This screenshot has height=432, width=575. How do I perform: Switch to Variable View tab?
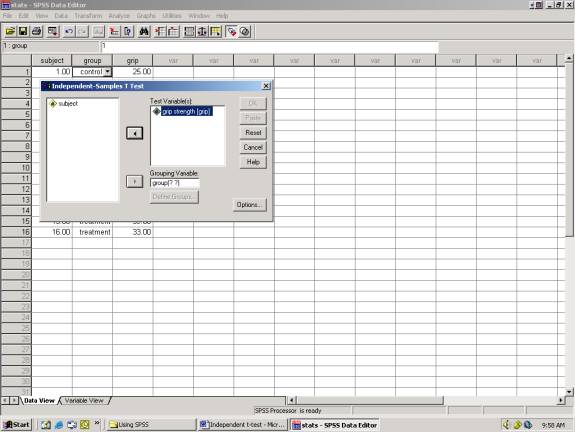click(84, 400)
